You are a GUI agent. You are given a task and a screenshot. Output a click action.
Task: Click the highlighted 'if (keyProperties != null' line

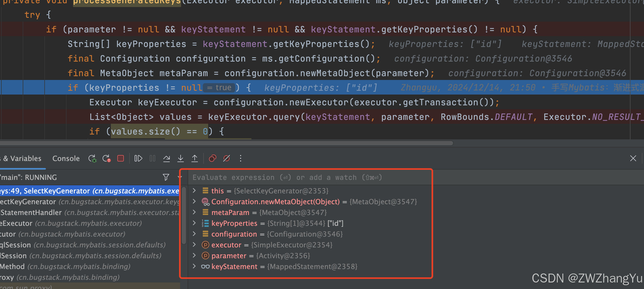click(322, 88)
